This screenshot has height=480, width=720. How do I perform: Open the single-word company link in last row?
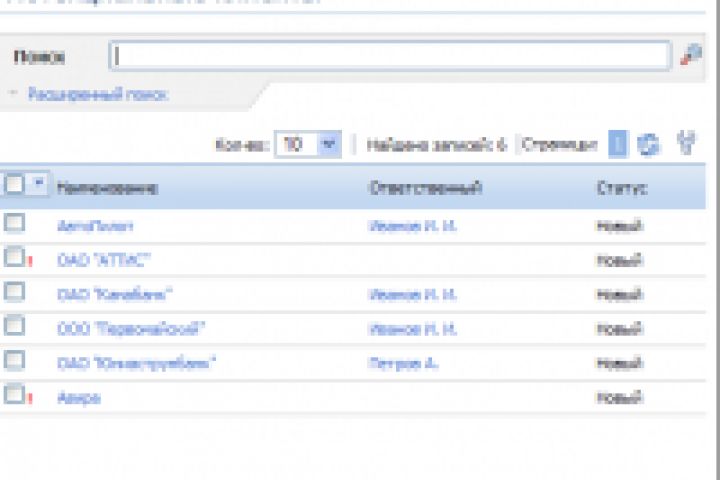79,397
